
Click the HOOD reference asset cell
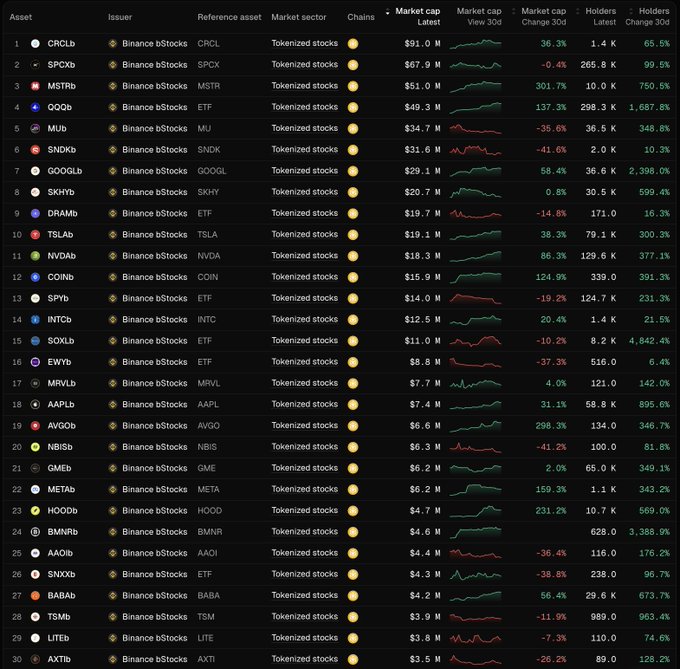point(209,511)
